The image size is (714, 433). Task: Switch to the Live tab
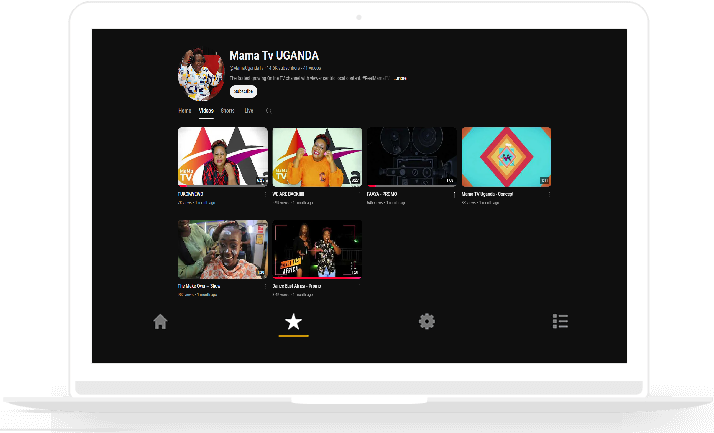[x=249, y=111]
